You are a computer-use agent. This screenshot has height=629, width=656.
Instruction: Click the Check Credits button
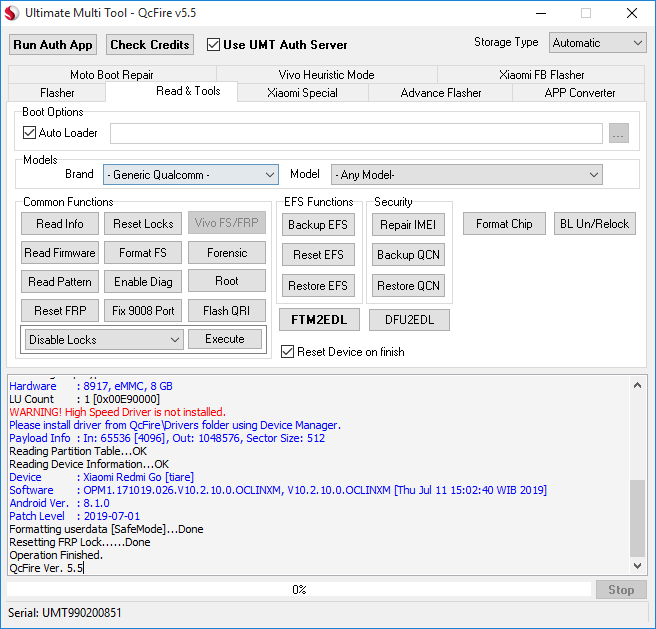point(150,45)
